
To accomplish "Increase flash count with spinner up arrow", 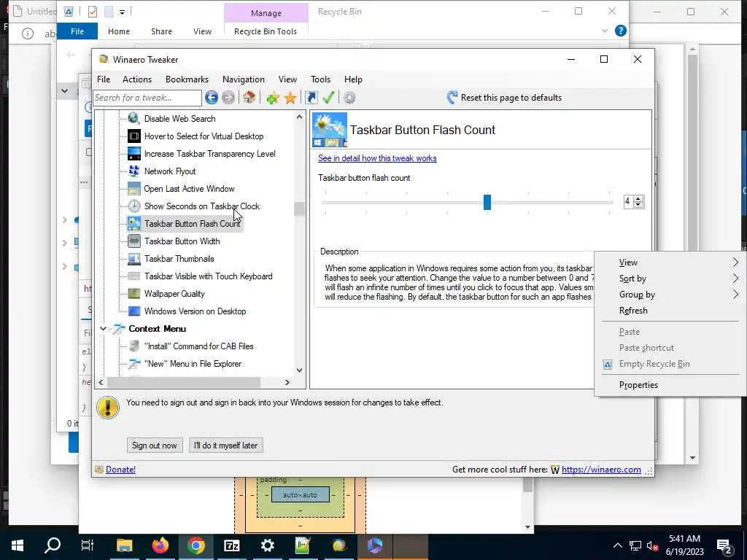I will coord(638,198).
